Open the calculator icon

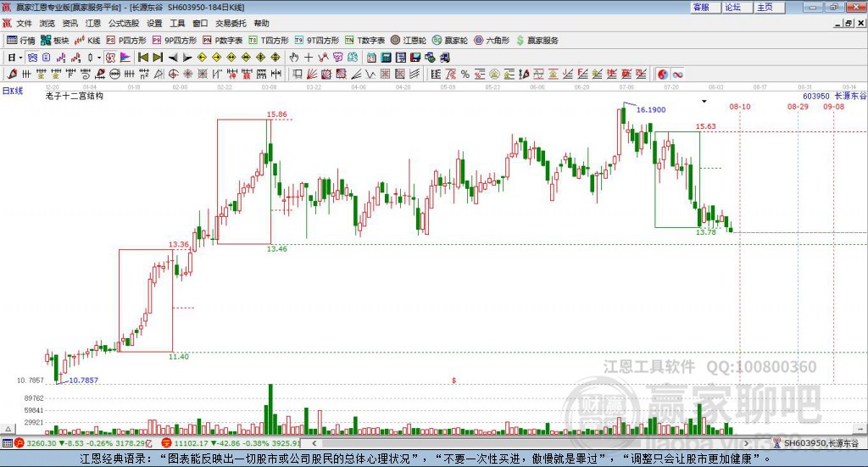pyautogui.click(x=386, y=58)
